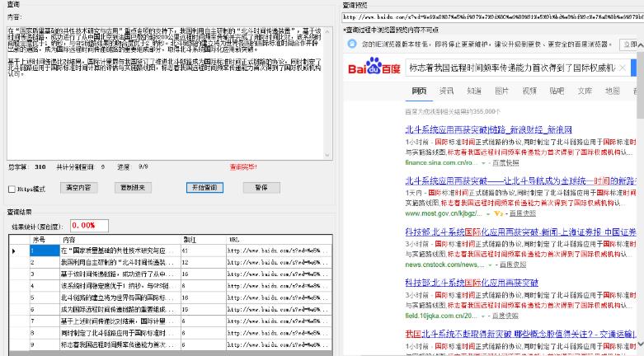Click the preview URL address field

pyautogui.click(x=492, y=17)
